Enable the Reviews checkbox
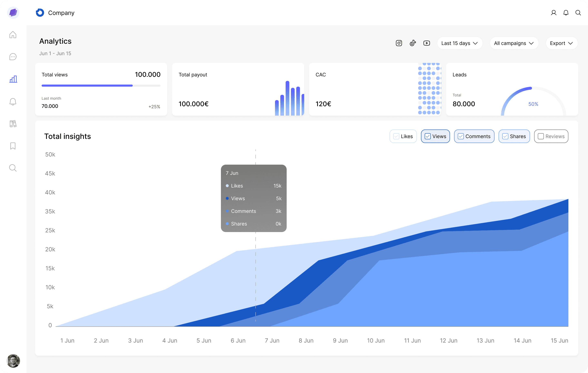 coord(541,136)
